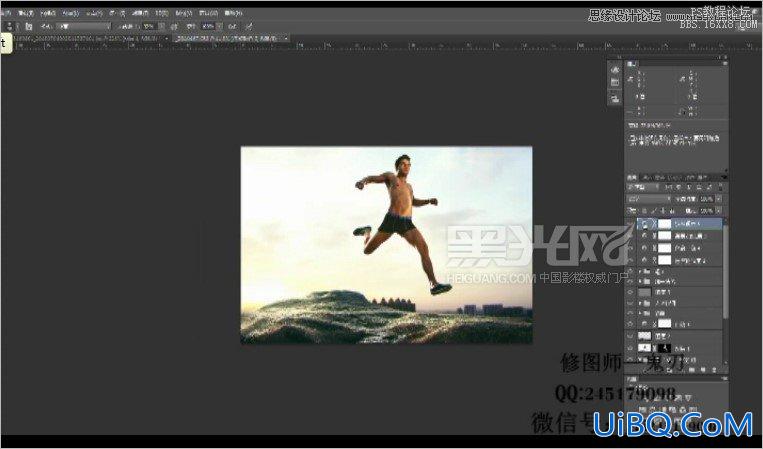Open the brush tool preset picker
This screenshot has height=449, width=763.
coord(12,27)
